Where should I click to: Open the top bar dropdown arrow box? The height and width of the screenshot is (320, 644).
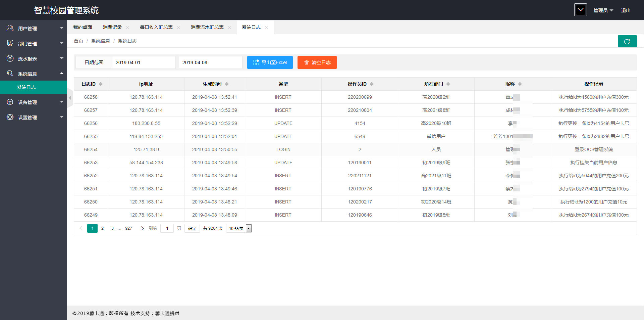point(580,10)
